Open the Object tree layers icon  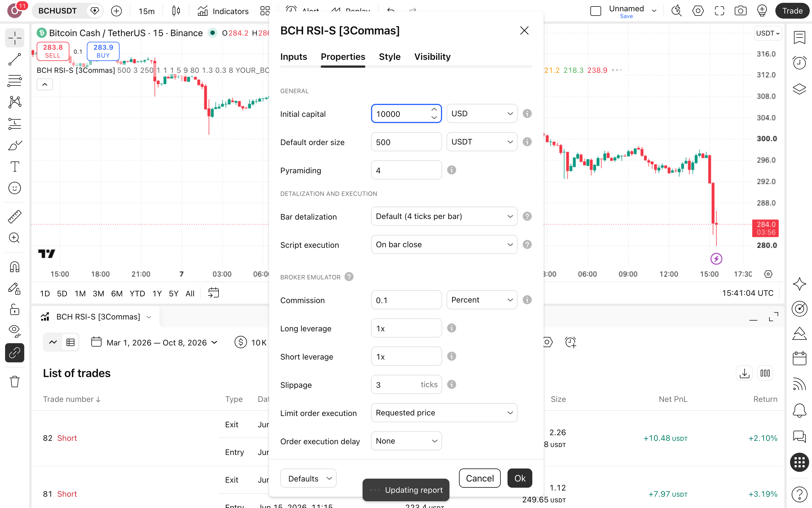[x=799, y=89]
